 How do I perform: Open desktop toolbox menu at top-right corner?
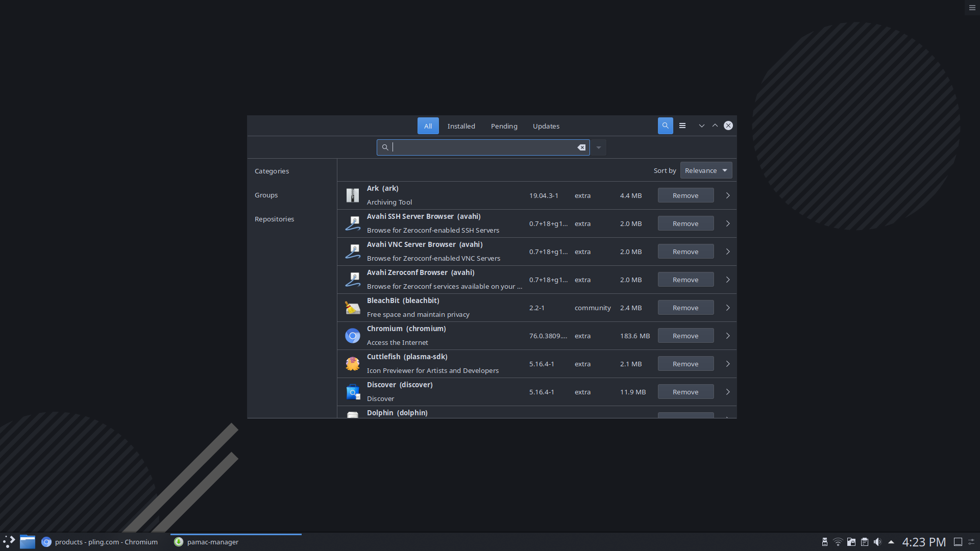coord(972,8)
